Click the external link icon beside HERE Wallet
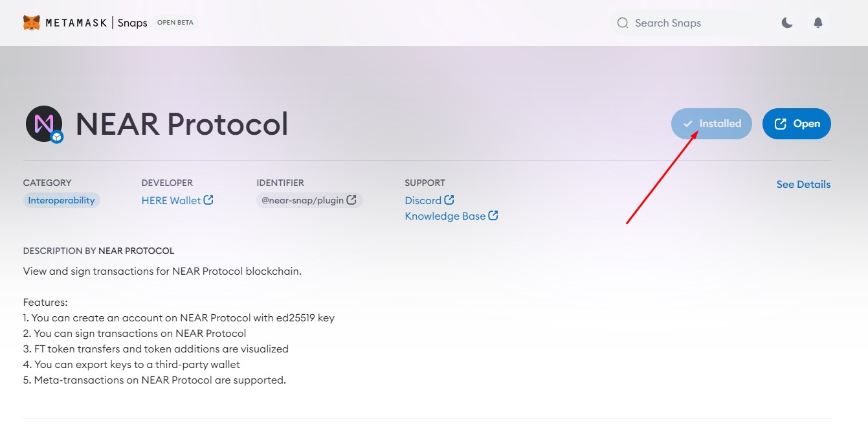 tap(208, 200)
